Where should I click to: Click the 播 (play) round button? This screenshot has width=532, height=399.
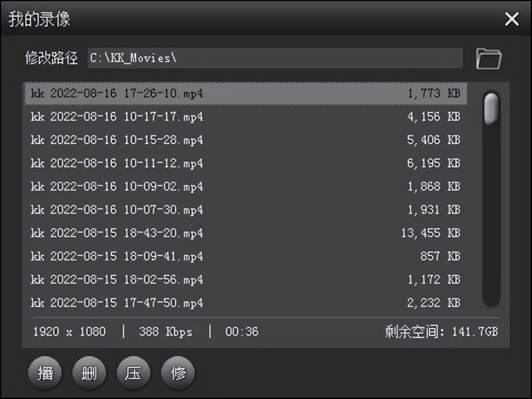tap(45, 373)
